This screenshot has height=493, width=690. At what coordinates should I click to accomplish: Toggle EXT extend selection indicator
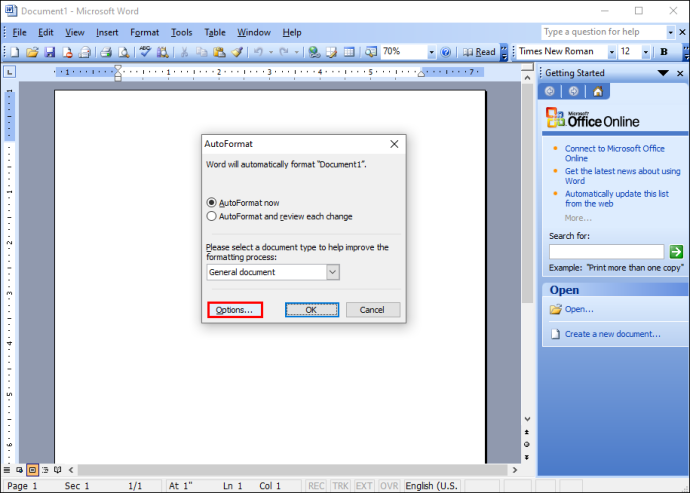(x=363, y=486)
